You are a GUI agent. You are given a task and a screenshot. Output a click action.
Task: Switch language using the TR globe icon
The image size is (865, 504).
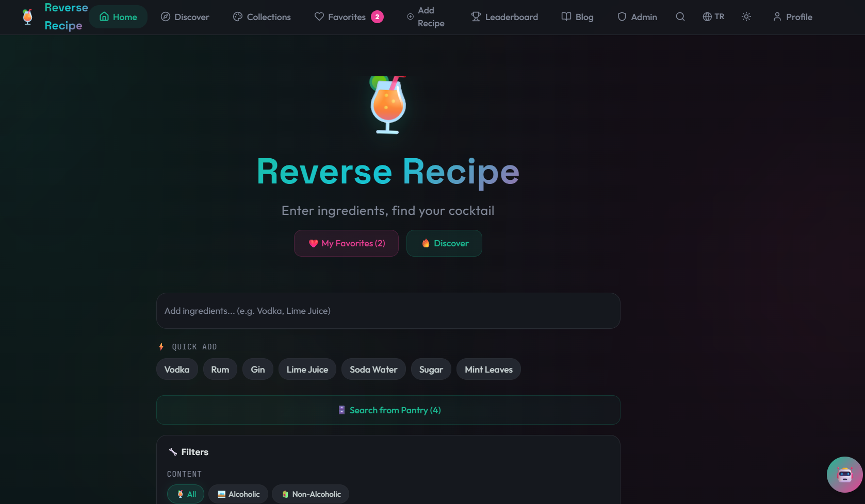(713, 16)
